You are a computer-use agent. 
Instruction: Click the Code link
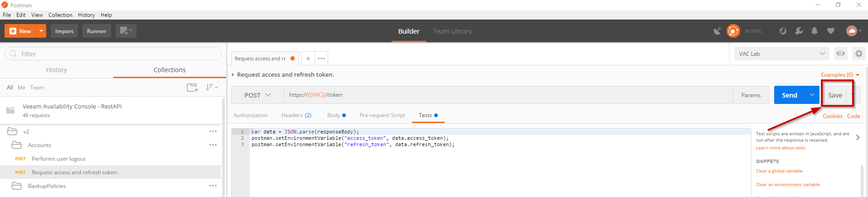(853, 116)
